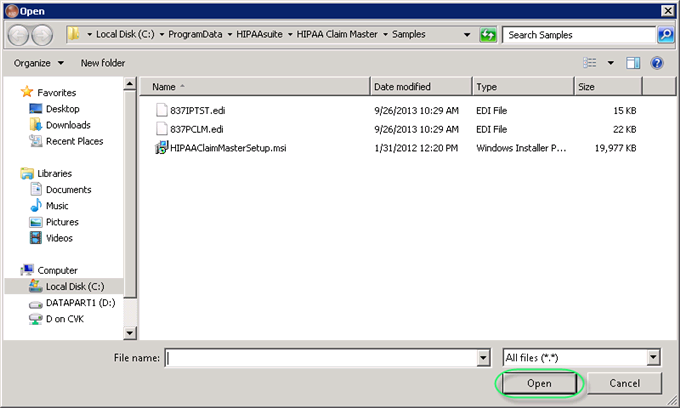680x408 pixels.
Task: Toggle the preview pane icon
Action: pyautogui.click(x=632, y=63)
